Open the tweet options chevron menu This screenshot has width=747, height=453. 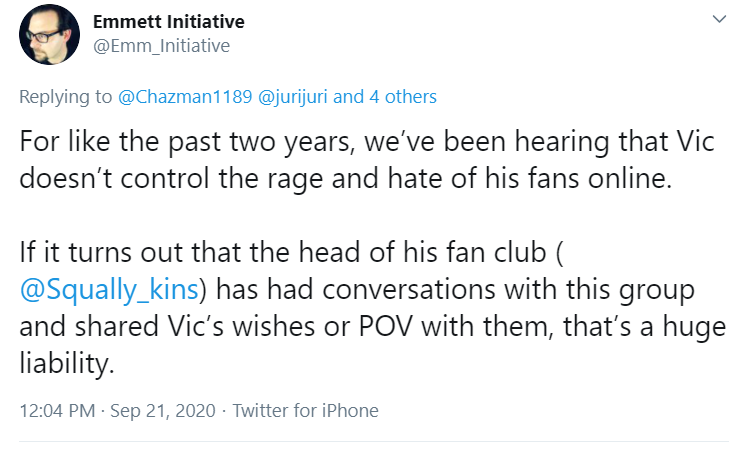pos(719,19)
